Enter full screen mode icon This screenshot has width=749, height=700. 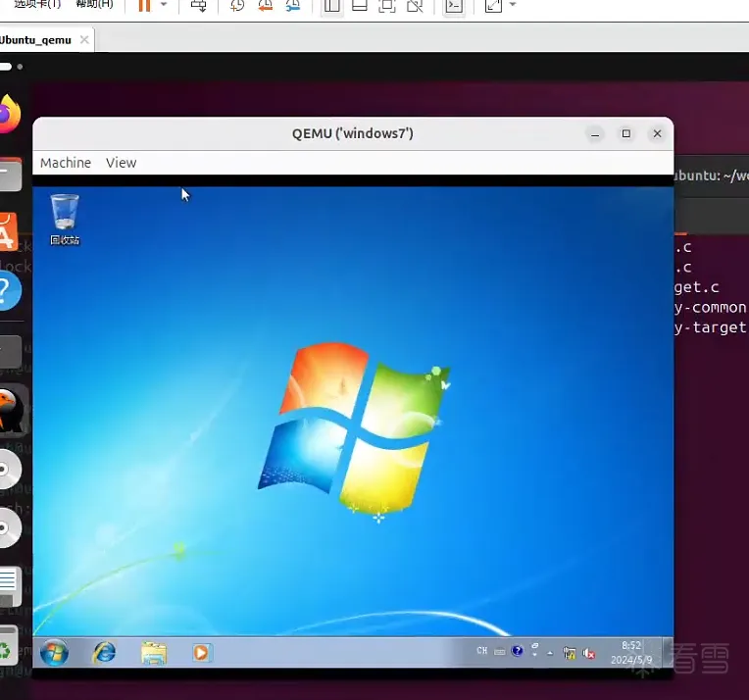click(x=387, y=5)
